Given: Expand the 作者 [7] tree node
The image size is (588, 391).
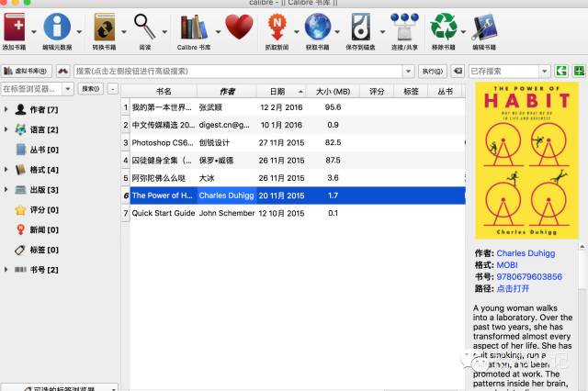Looking at the screenshot, I should (6, 109).
